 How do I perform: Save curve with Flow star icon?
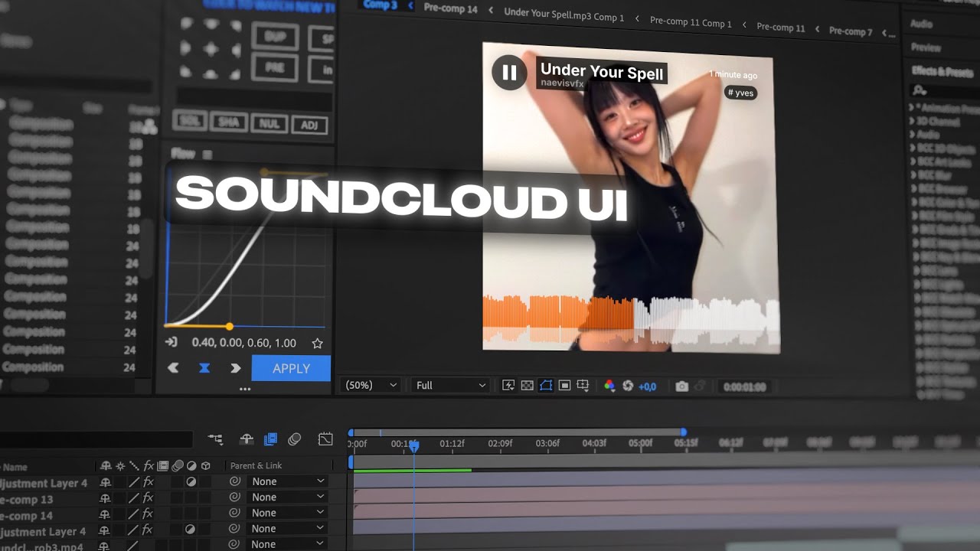pos(317,344)
